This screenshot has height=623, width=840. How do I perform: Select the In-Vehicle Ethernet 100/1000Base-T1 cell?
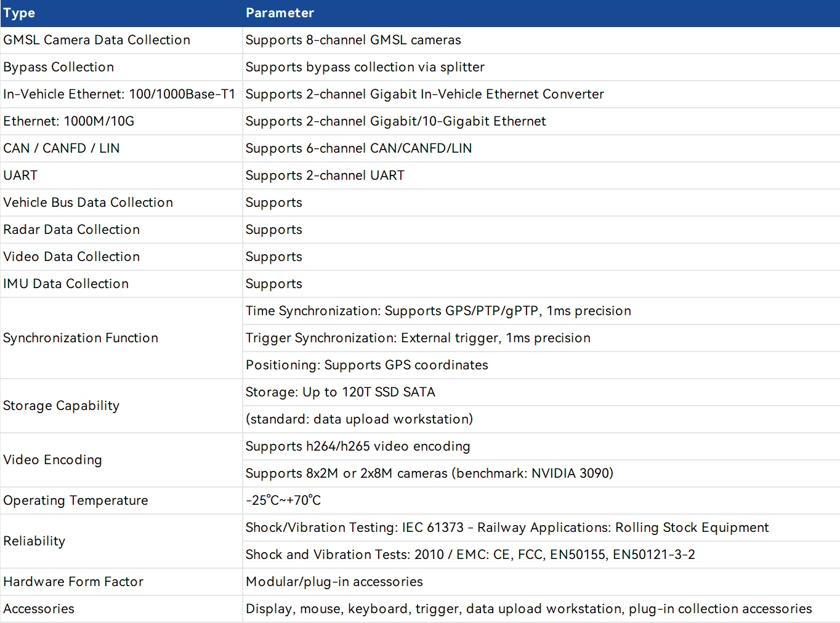tap(119, 94)
